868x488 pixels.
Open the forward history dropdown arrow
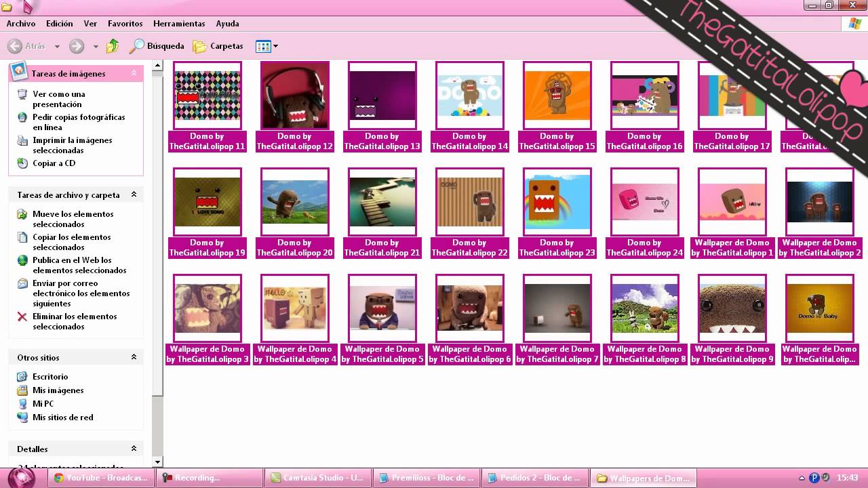(95, 46)
